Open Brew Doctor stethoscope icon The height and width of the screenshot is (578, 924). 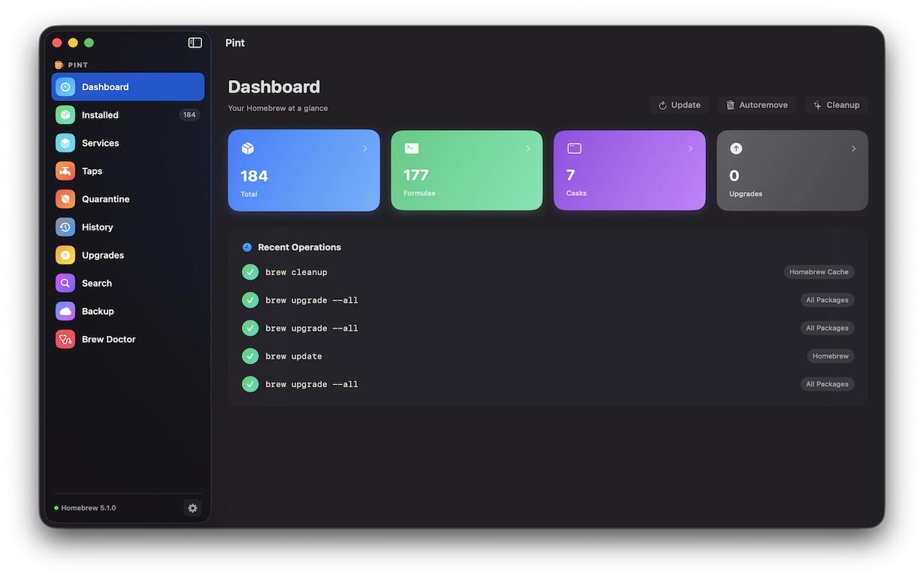(65, 339)
